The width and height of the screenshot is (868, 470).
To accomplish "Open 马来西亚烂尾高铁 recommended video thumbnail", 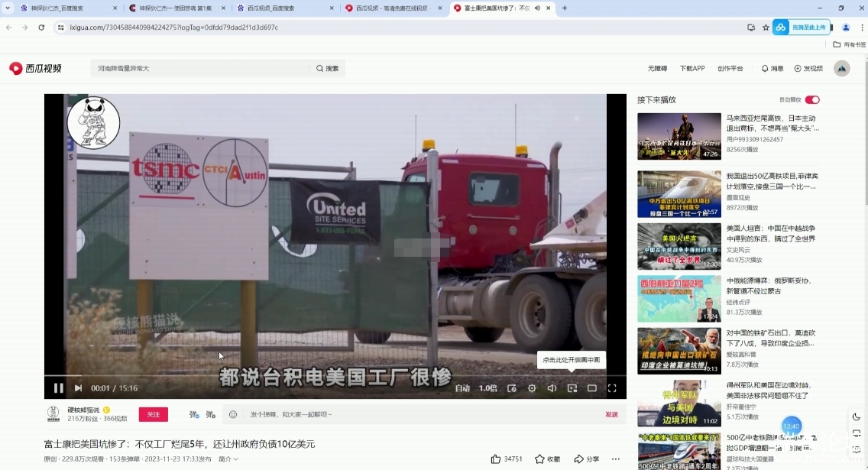I will click(679, 136).
